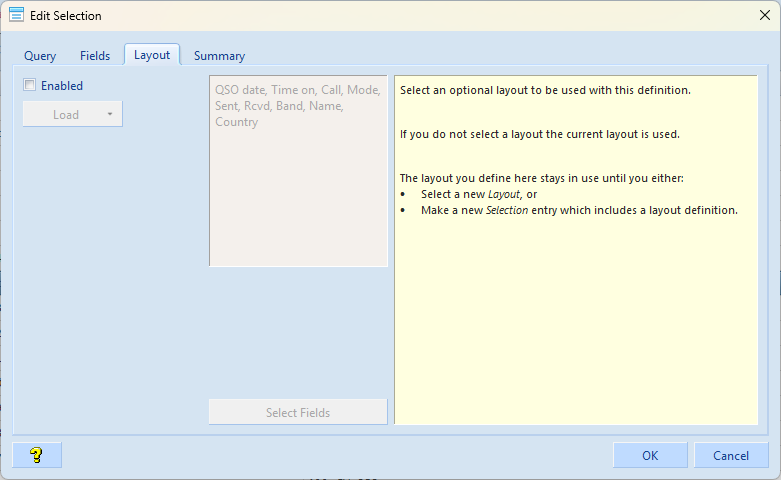The height and width of the screenshot is (480, 781).
Task: Click Cancel to discard changes
Action: (x=731, y=456)
